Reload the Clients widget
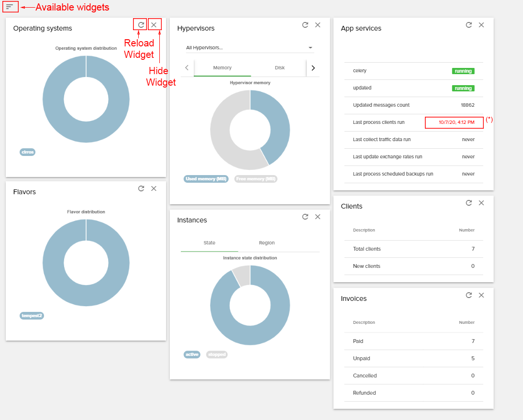Screen dimensions: 523x420 (x=469, y=203)
